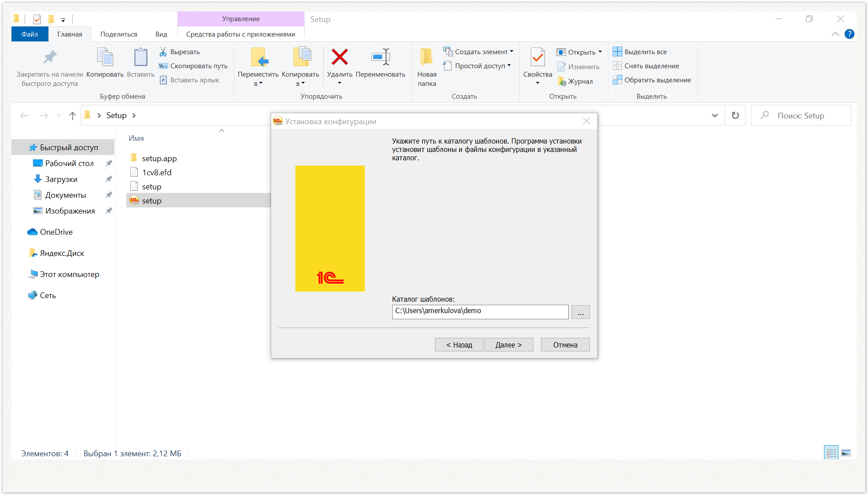Go up one folder level arrow

(73, 115)
